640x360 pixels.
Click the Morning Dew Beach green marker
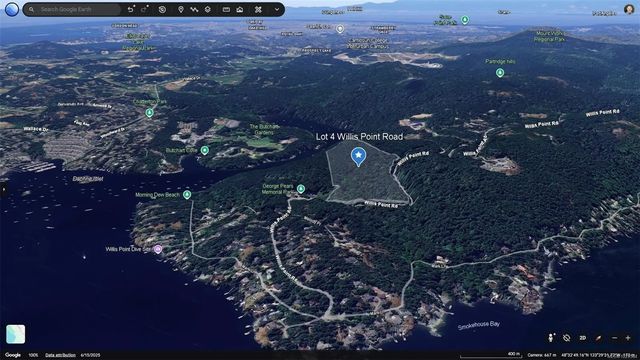click(187, 195)
